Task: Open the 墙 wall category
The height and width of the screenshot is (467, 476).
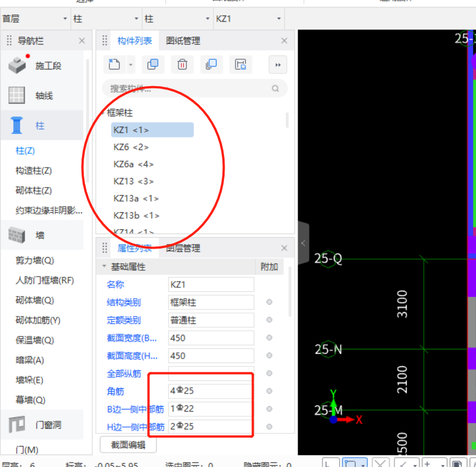Action: click(x=42, y=235)
